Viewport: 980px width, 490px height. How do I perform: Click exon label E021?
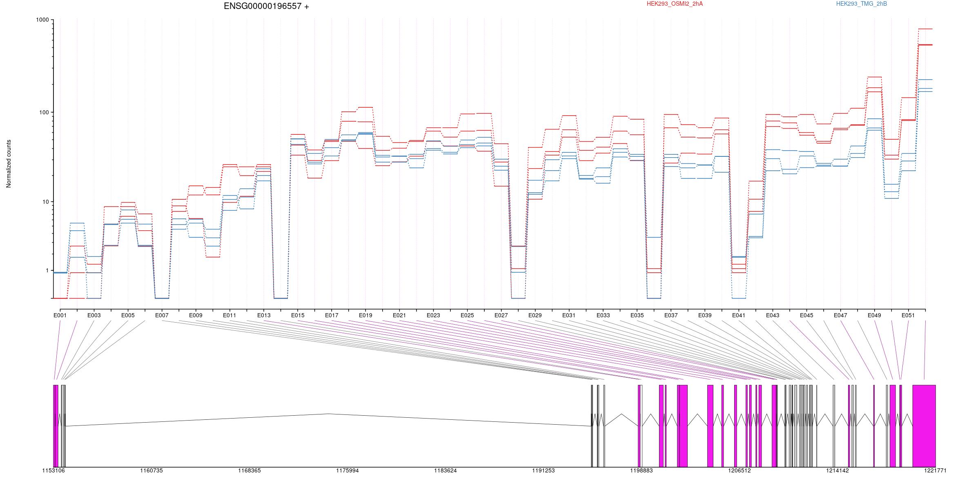pos(399,315)
